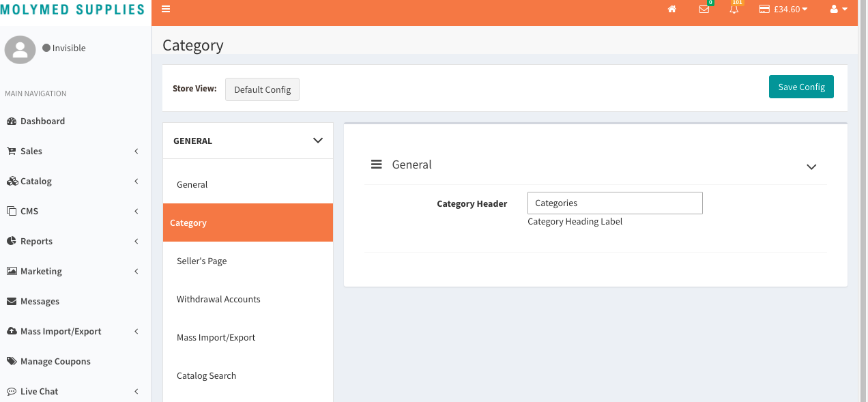Click the CMS pages icon

(12, 211)
